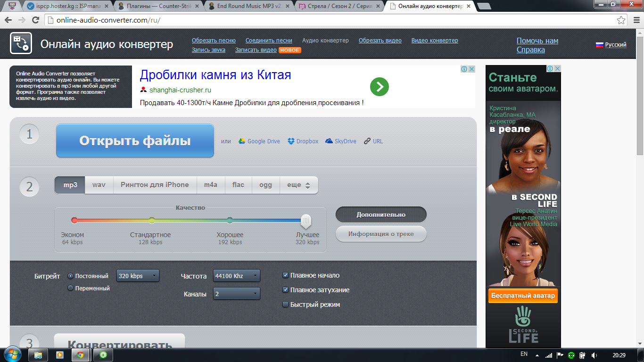The height and width of the screenshot is (362, 644).
Task: Set quality slider to Стандартное 128 kbps point
Action: click(152, 220)
